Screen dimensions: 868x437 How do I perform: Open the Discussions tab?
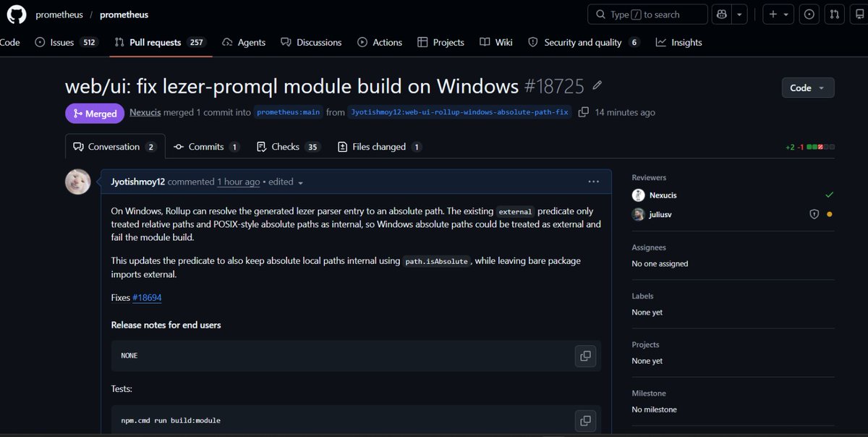click(311, 43)
